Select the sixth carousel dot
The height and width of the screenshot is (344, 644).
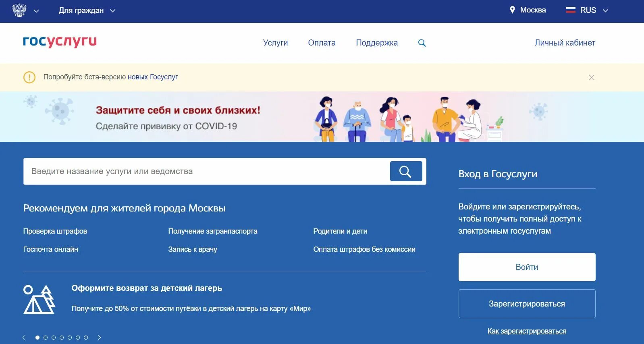point(78,338)
